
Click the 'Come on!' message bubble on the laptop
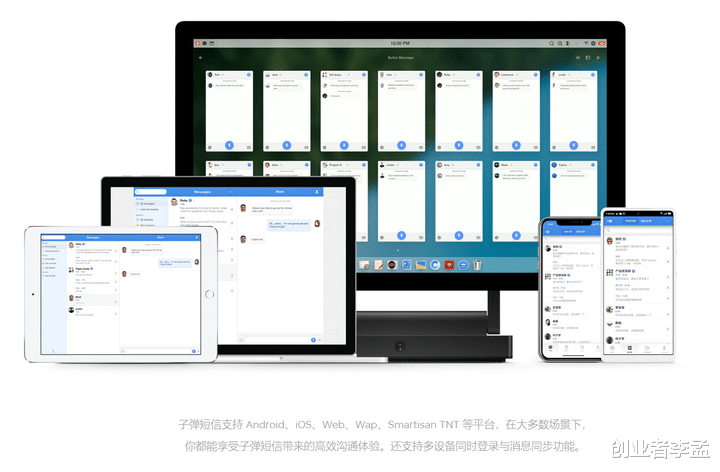pos(257,239)
